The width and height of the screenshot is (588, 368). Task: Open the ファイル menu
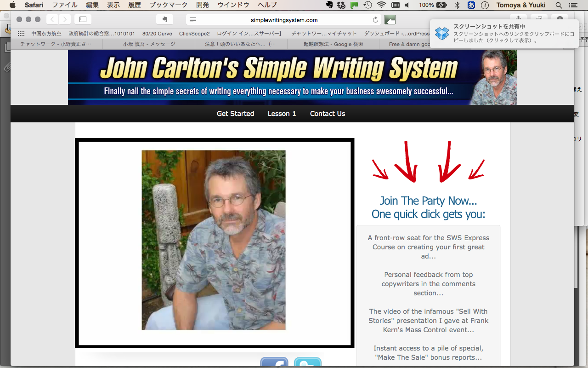[64, 5]
